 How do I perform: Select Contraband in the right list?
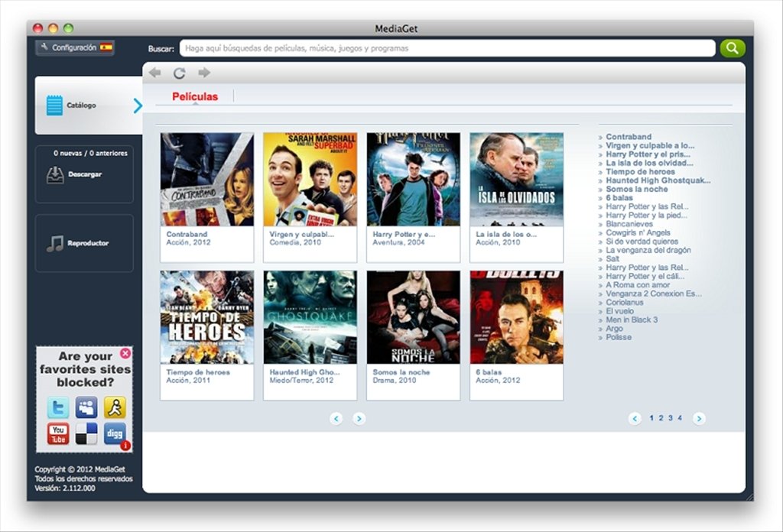point(629,137)
